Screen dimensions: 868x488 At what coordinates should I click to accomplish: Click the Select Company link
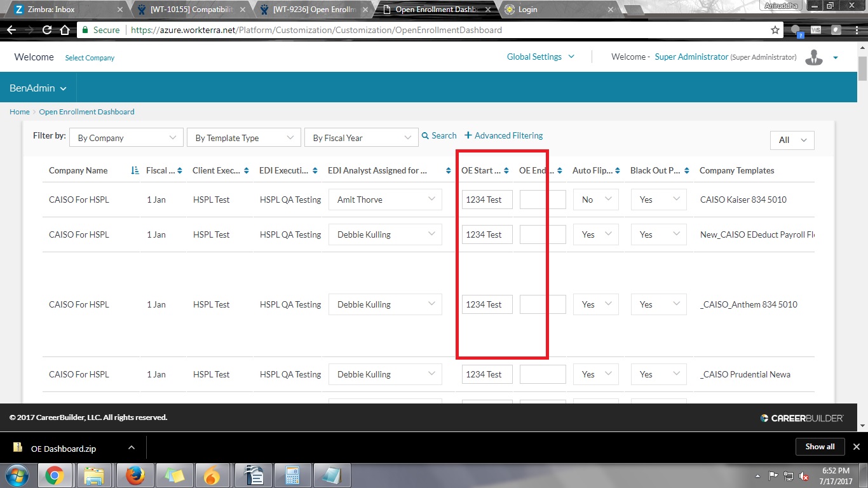coord(90,58)
